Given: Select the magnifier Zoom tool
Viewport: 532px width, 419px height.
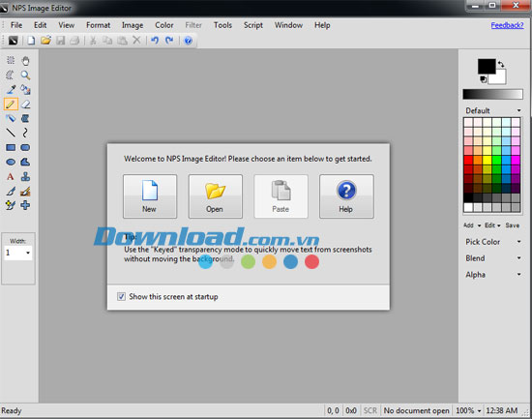Looking at the screenshot, I should pos(25,75).
